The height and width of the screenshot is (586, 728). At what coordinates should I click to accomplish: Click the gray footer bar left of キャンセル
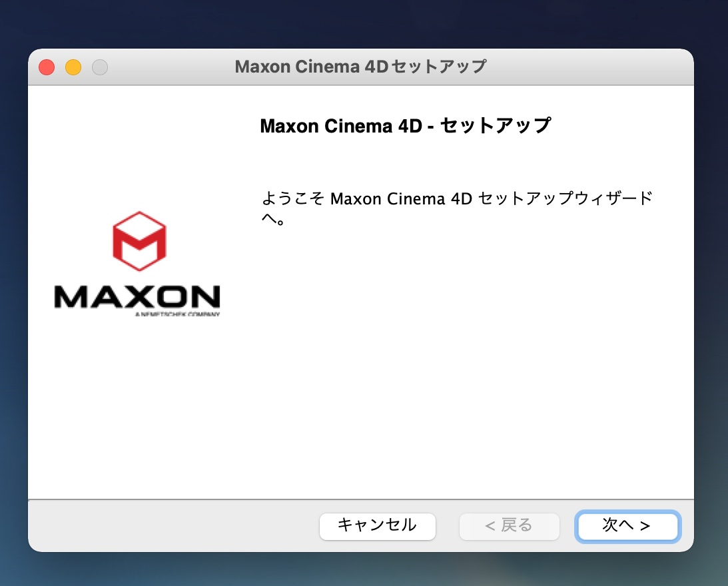[172, 526]
